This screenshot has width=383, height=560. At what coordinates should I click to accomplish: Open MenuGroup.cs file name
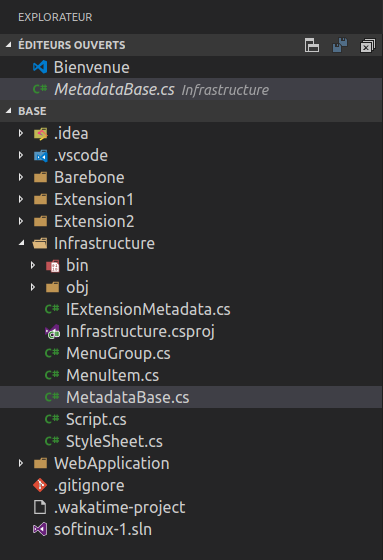(118, 354)
